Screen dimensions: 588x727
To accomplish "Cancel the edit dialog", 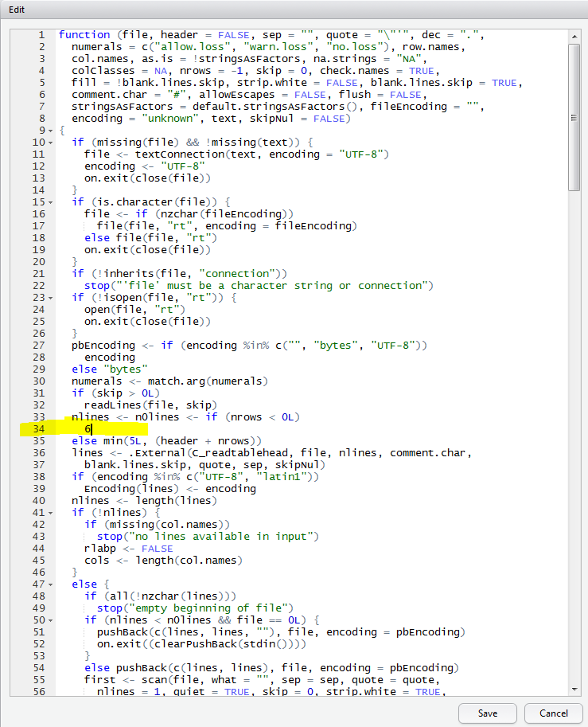I will (553, 713).
